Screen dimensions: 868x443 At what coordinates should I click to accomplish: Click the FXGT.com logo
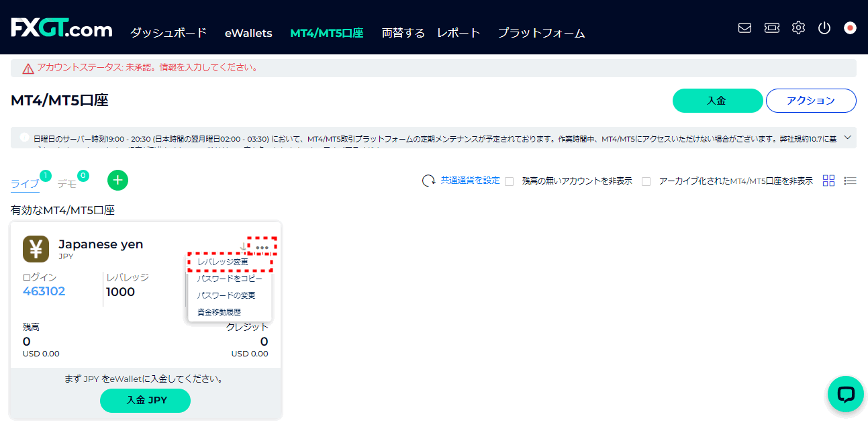pos(61,28)
